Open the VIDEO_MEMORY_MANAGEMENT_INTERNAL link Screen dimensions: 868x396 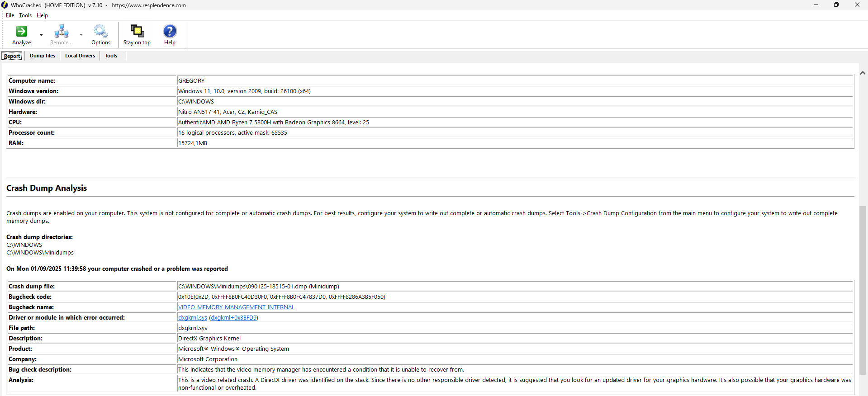coord(236,307)
